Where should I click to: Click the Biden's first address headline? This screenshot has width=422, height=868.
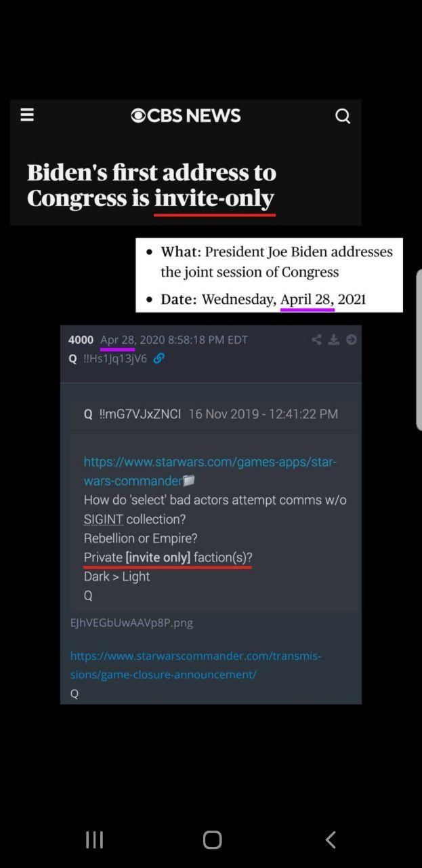(x=152, y=185)
